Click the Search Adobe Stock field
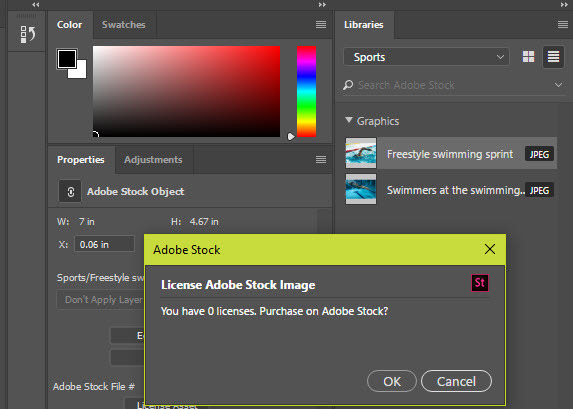573x409 pixels. (453, 85)
